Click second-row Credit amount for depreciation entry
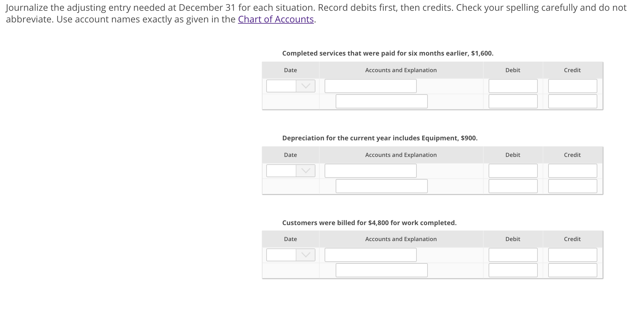Viewport: 644px width, 312px height. point(572,186)
